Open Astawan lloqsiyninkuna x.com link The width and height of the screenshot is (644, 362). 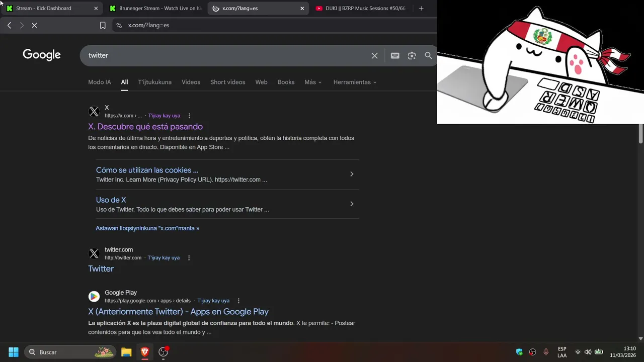tap(147, 228)
